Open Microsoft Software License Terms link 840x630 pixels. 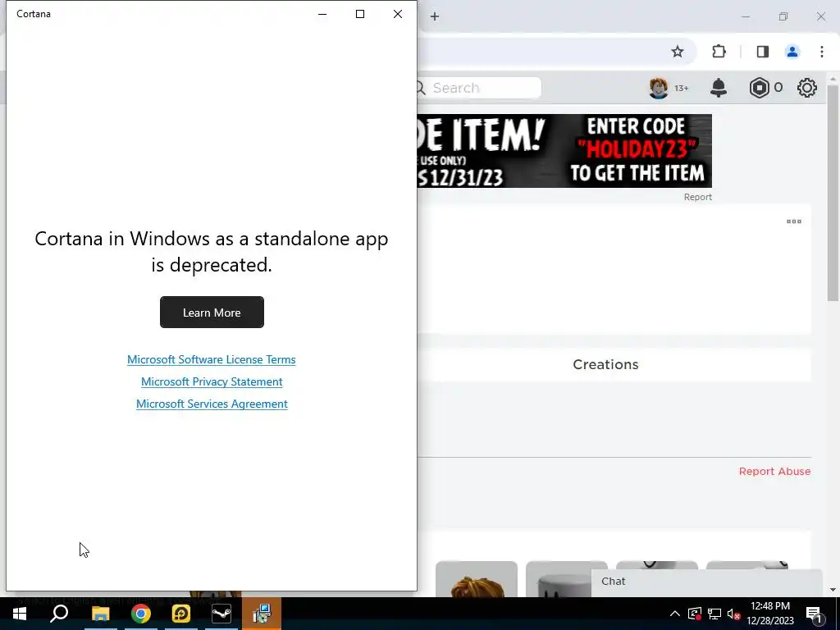click(211, 359)
